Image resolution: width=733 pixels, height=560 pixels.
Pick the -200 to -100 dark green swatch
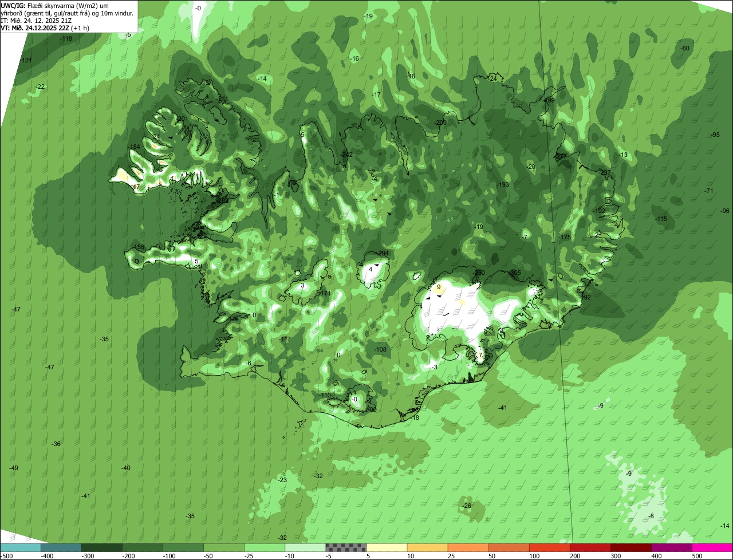click(143, 547)
